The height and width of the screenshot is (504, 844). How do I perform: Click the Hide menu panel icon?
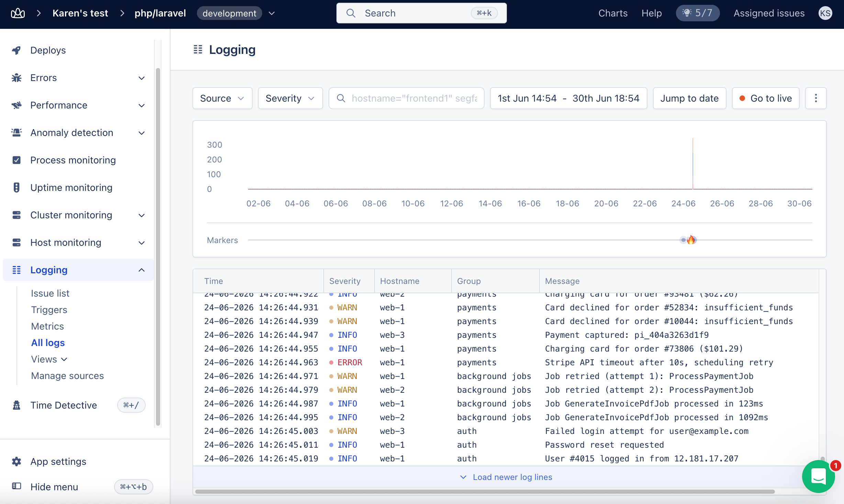(x=16, y=486)
